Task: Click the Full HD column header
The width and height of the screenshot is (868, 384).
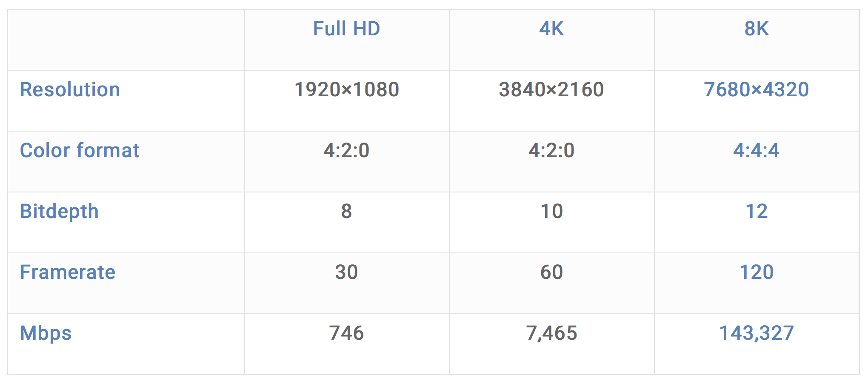Action: tap(346, 29)
